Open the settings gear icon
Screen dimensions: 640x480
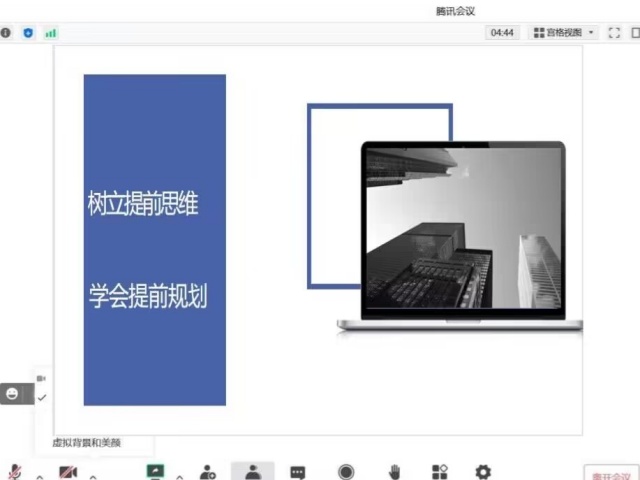(x=483, y=472)
